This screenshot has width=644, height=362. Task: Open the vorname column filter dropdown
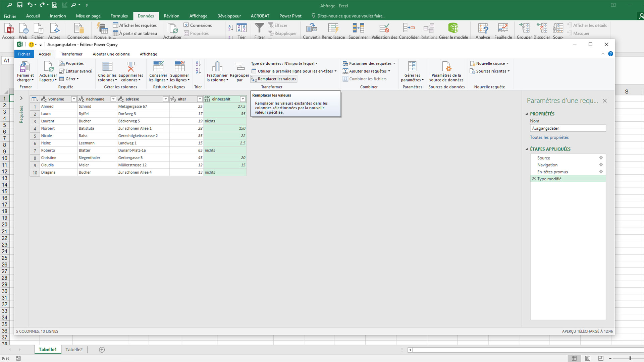pyautogui.click(x=74, y=99)
